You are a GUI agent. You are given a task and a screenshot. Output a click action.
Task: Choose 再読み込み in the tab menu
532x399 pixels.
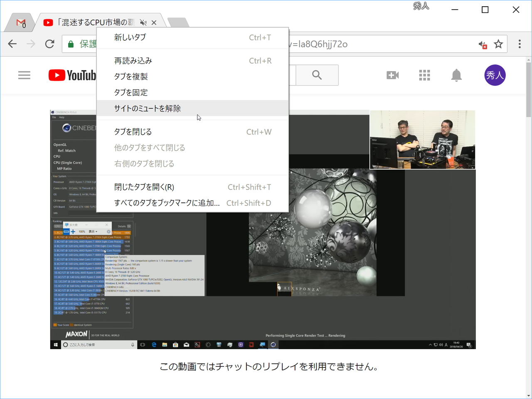tap(192, 61)
